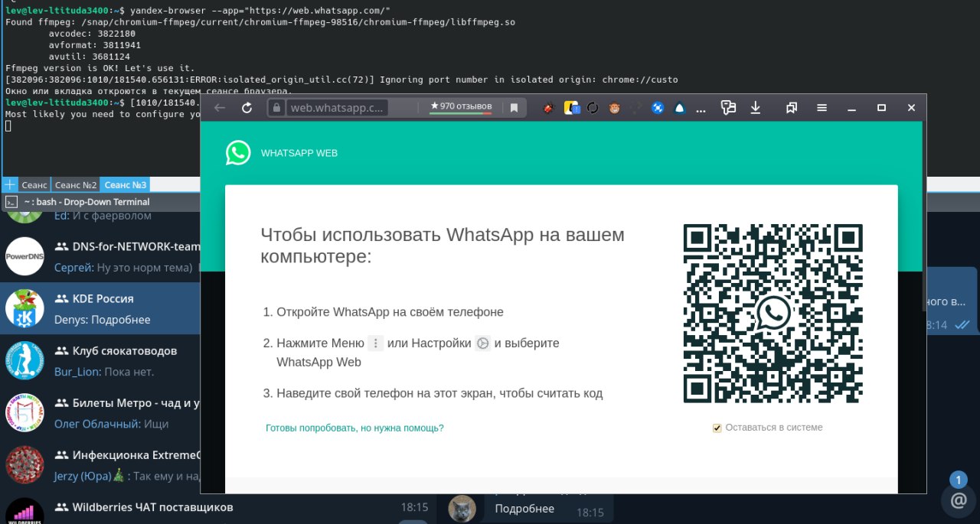Click the WhatsApp QR code
Image resolution: width=980 pixels, height=524 pixels.
click(773, 314)
